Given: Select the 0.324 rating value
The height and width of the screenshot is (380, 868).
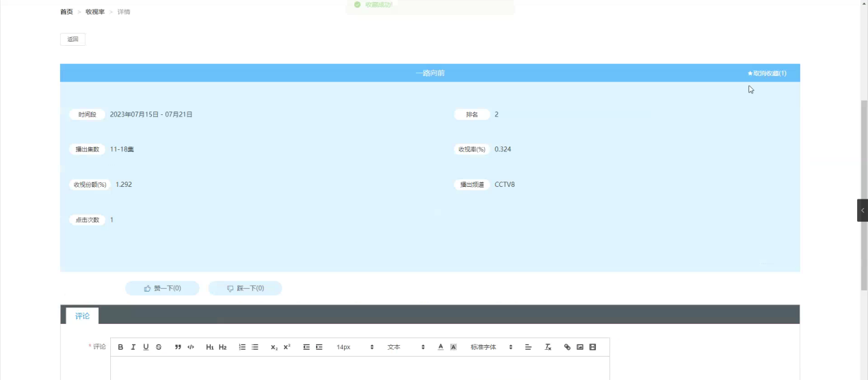Looking at the screenshot, I should 503,149.
